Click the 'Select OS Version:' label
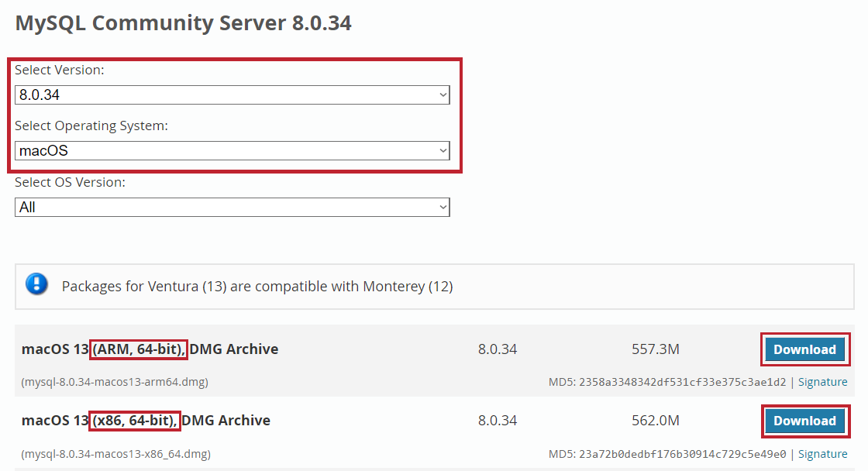 [x=71, y=182]
